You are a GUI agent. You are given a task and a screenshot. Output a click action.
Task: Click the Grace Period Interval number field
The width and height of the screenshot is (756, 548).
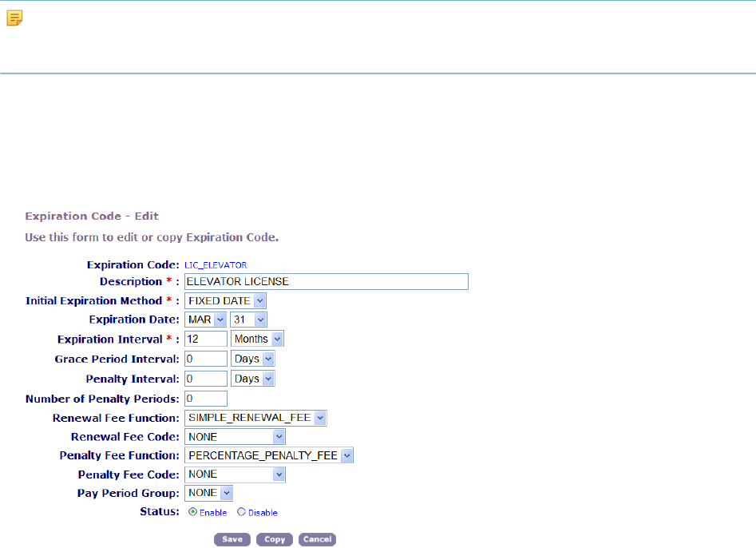206,359
